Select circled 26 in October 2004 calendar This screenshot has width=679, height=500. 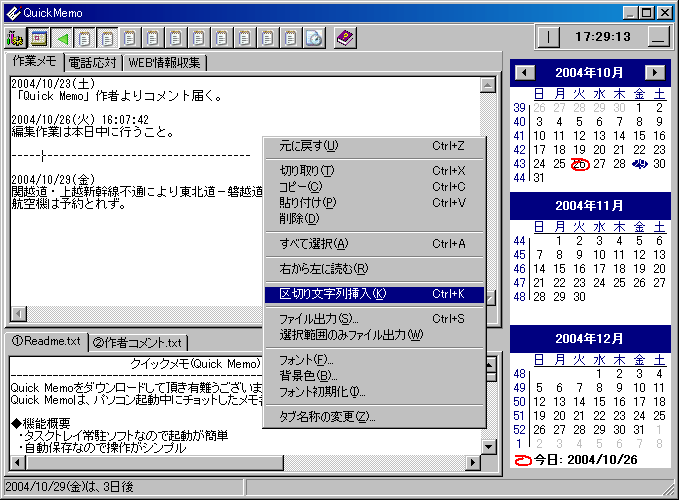click(x=579, y=164)
